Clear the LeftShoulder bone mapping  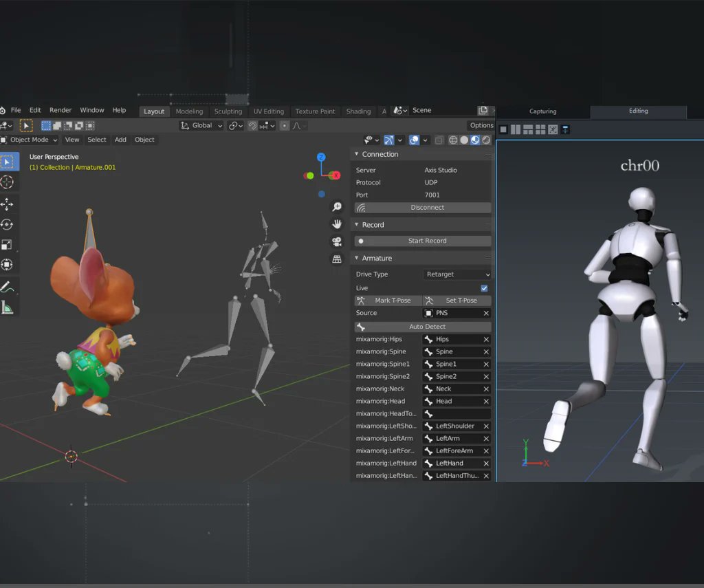point(486,426)
